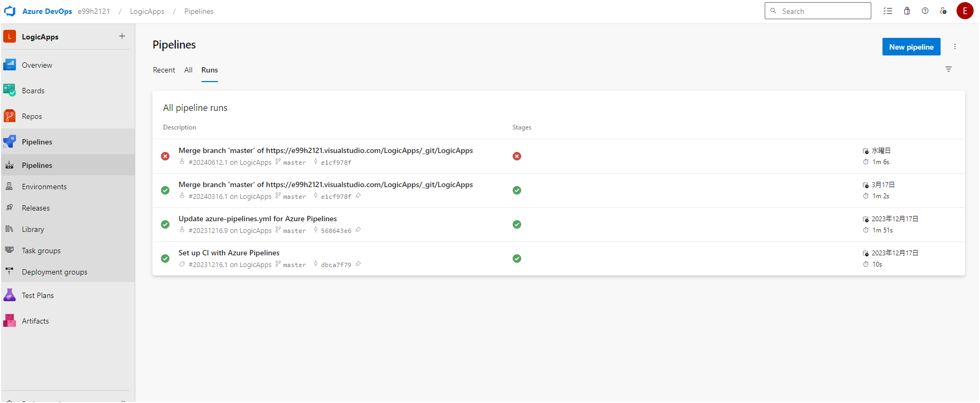Open the more actions menu beside New pipeline
Image resolution: width=980 pixels, height=403 pixels.
click(x=955, y=47)
